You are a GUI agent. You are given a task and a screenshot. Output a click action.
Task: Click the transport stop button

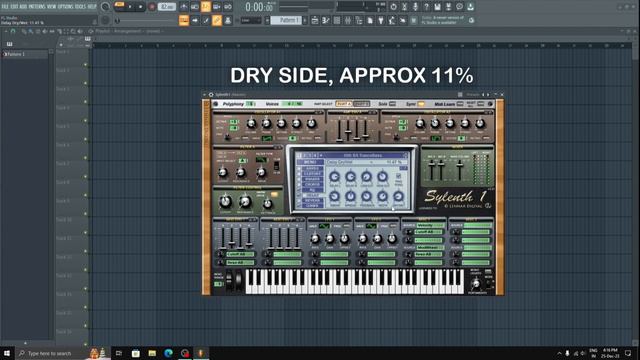[140, 7]
